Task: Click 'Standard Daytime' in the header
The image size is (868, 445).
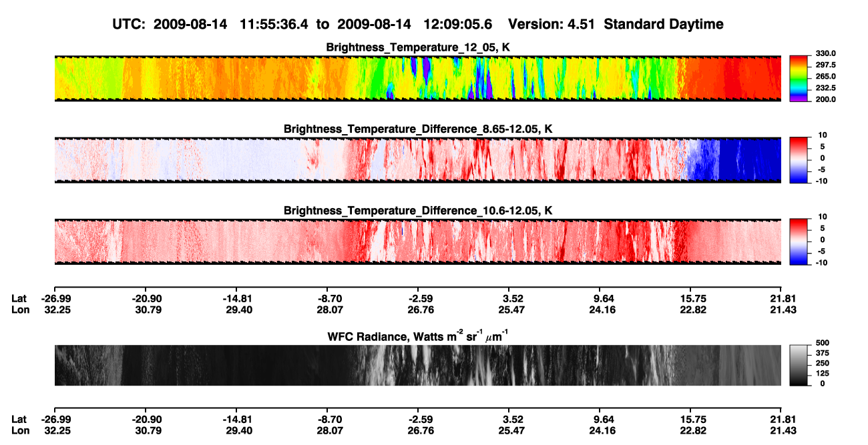Action: coord(662,25)
